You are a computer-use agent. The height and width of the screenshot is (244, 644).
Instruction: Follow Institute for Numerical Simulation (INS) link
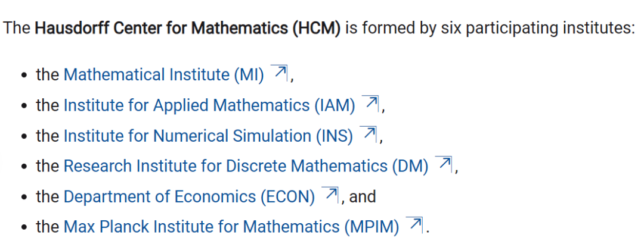coord(208,136)
